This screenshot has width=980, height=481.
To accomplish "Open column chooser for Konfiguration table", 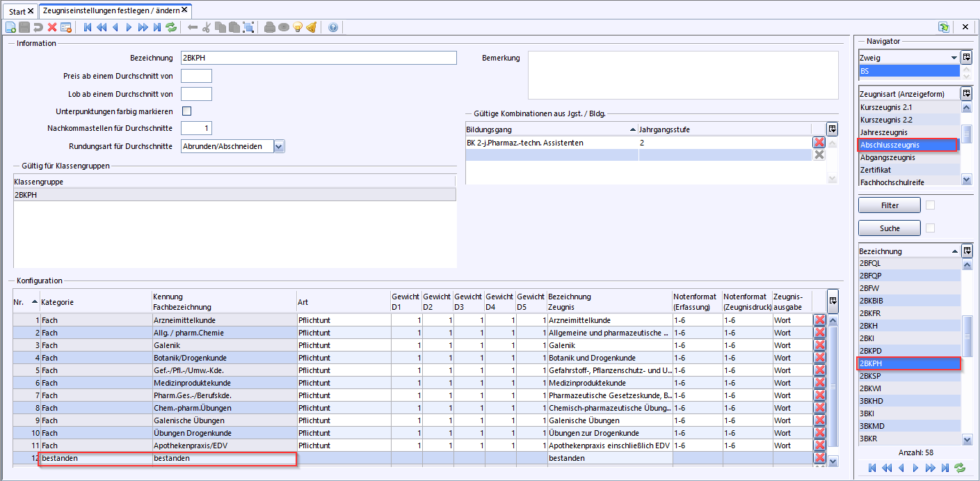I will click(x=833, y=301).
